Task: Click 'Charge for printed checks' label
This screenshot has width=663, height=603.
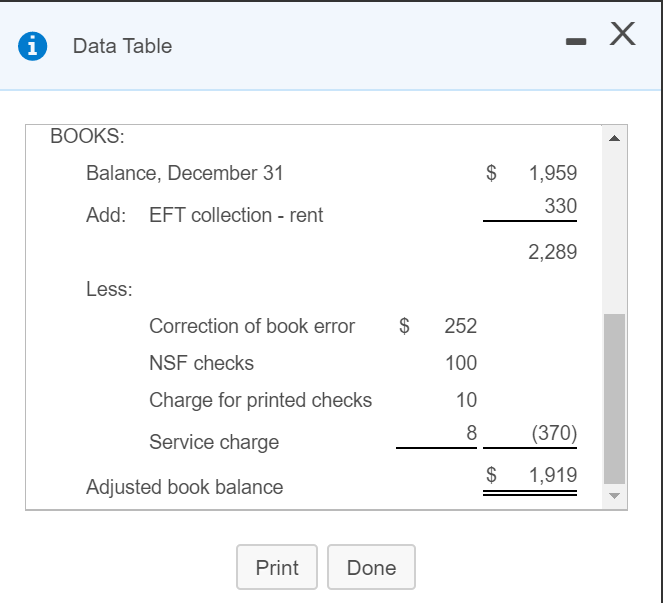Action: tap(260, 400)
